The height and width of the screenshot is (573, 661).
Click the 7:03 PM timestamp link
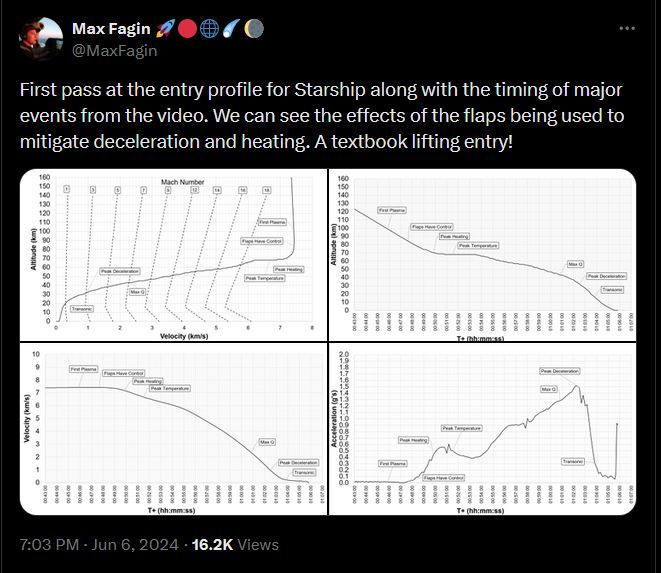tap(51, 545)
